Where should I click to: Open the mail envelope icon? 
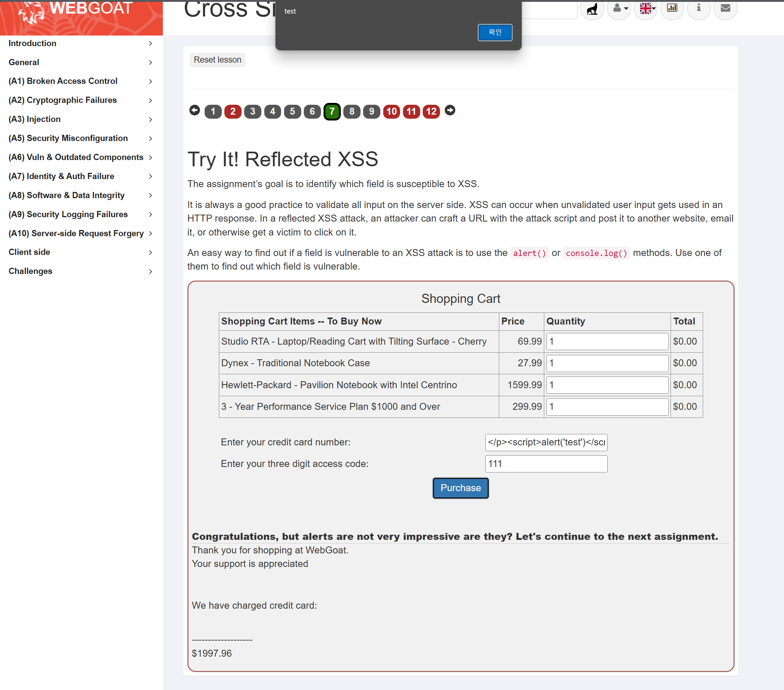[725, 8]
